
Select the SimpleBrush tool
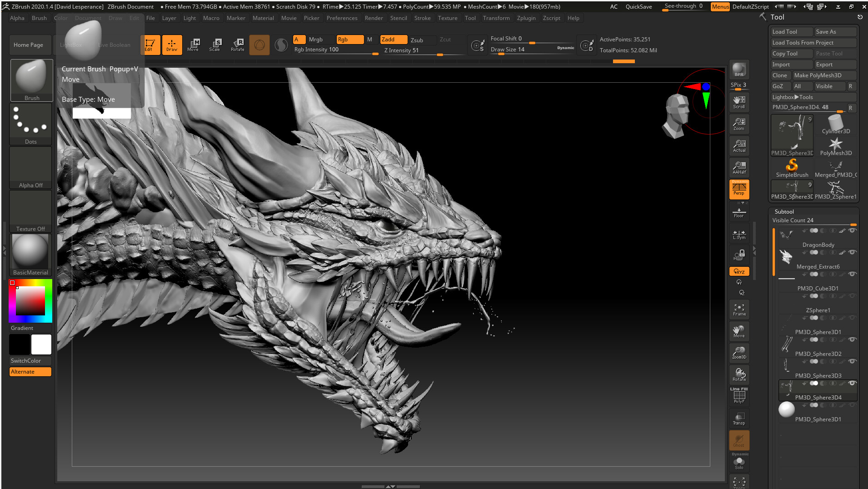click(792, 168)
